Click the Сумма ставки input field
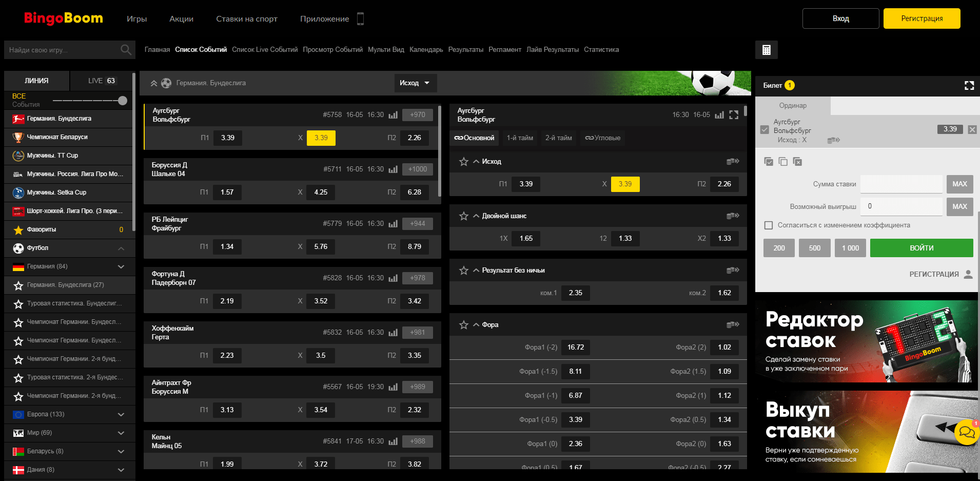 coord(901,184)
